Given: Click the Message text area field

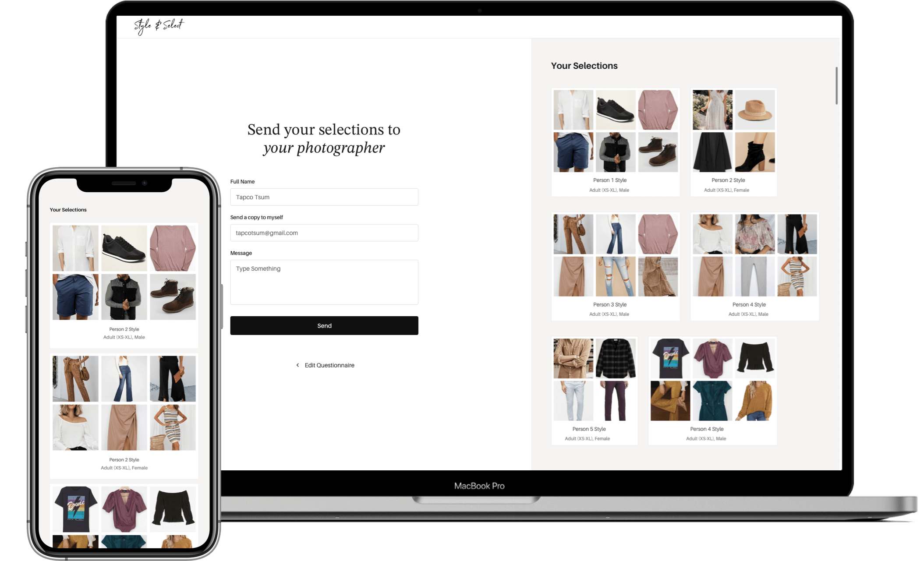Looking at the screenshot, I should pyautogui.click(x=323, y=283).
